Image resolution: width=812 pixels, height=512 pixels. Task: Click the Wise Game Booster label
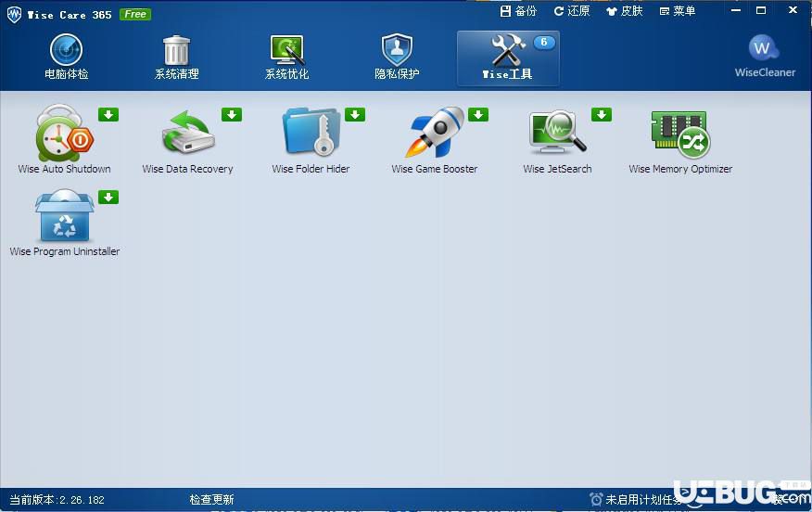coord(435,169)
